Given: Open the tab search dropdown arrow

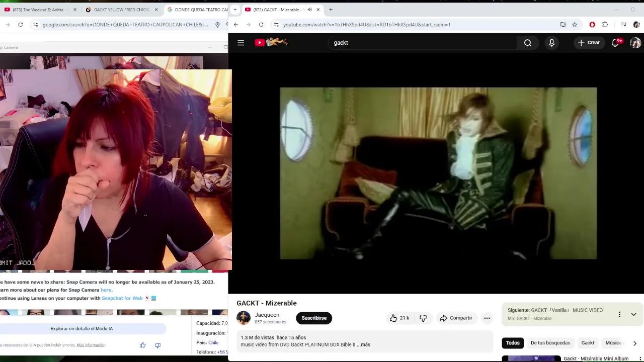Looking at the screenshot, I should click(x=234, y=10).
